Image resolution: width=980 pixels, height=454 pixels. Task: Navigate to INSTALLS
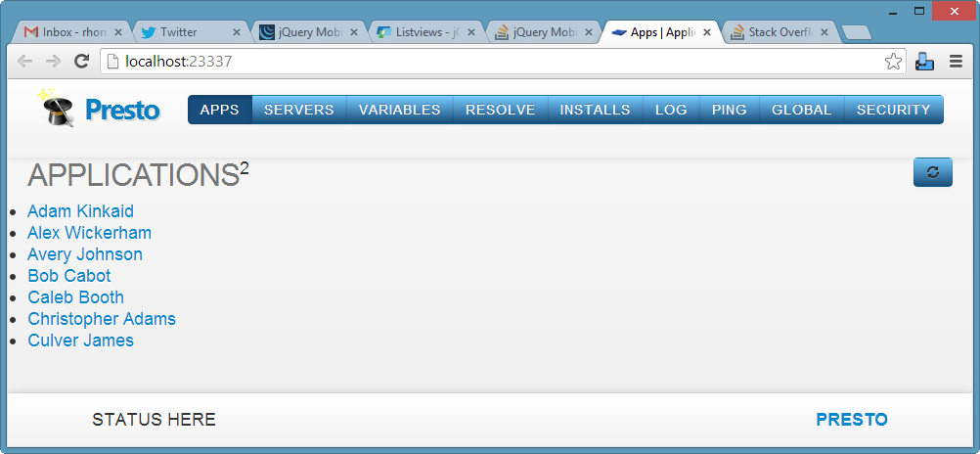pos(595,110)
